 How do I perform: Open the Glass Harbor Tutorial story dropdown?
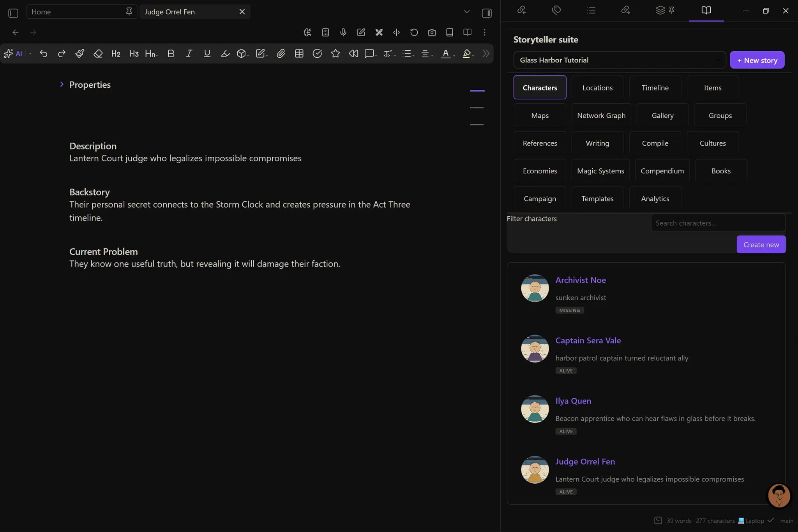(x=620, y=60)
